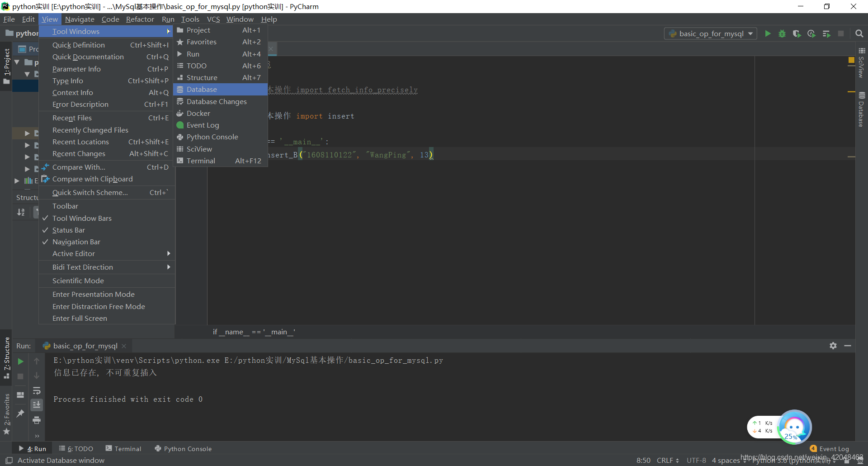The image size is (868, 466).
Task: Open Database Changes tool window
Action: [220, 101]
